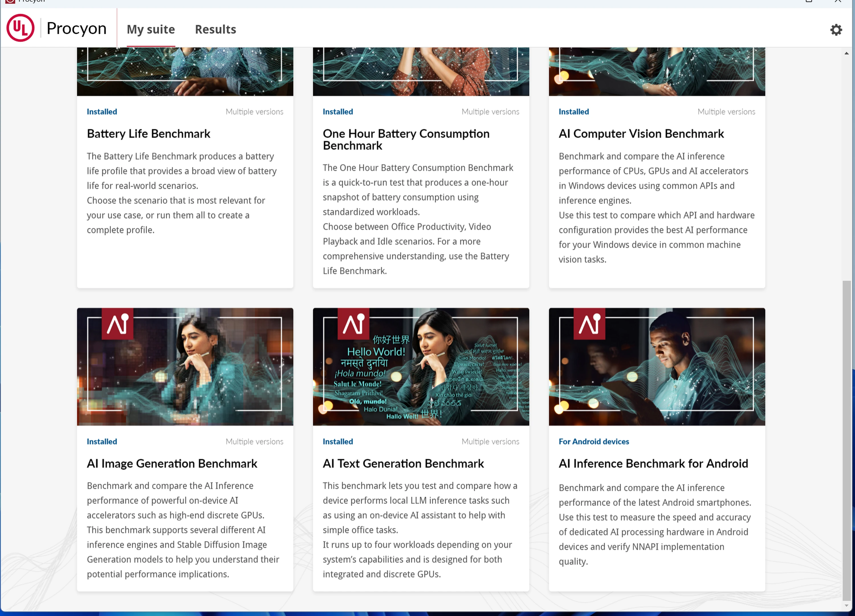Click Multiple versions on AI Computer Vision card

click(726, 112)
